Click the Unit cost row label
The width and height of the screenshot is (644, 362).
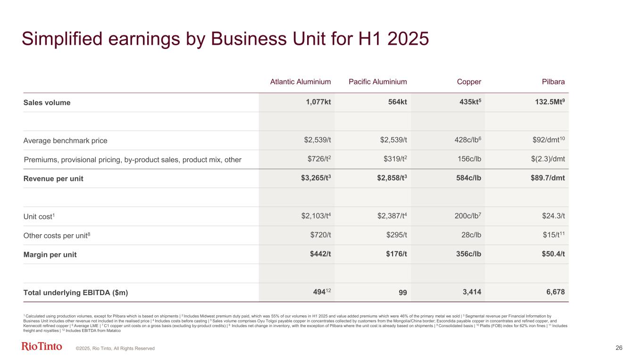[39, 216]
